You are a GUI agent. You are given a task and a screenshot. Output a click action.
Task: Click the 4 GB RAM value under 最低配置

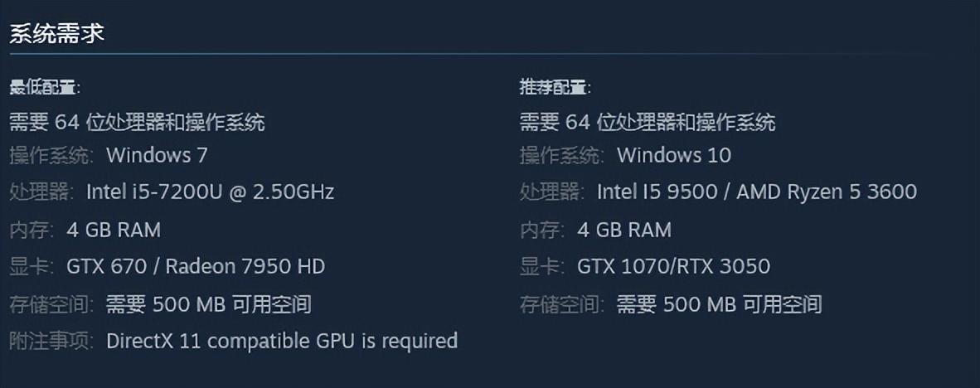click(x=114, y=230)
